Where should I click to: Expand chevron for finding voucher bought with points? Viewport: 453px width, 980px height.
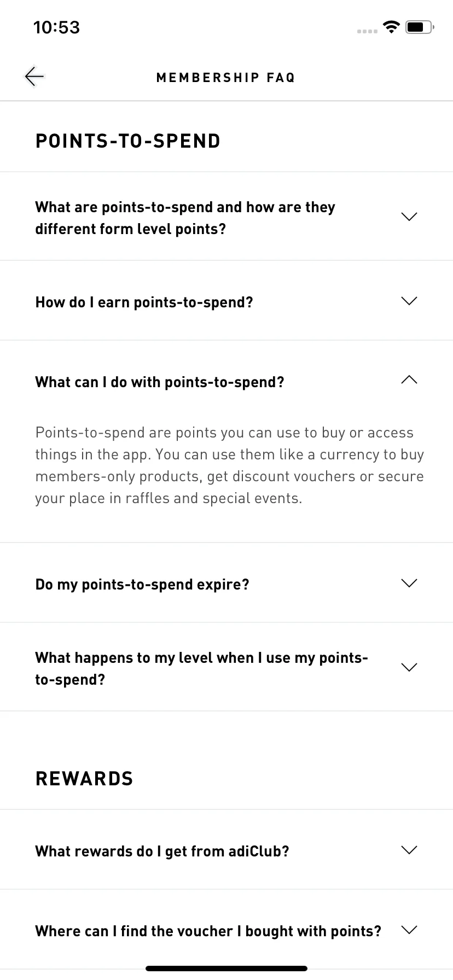pyautogui.click(x=409, y=930)
